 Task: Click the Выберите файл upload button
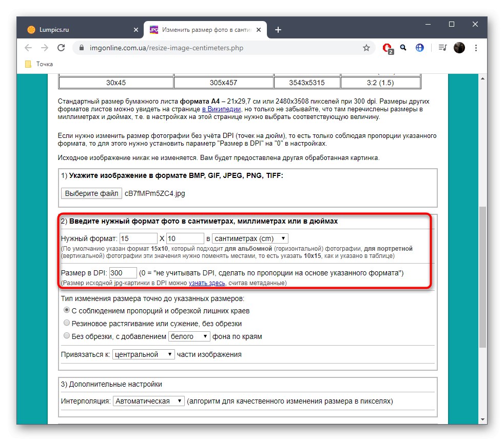pos(91,193)
